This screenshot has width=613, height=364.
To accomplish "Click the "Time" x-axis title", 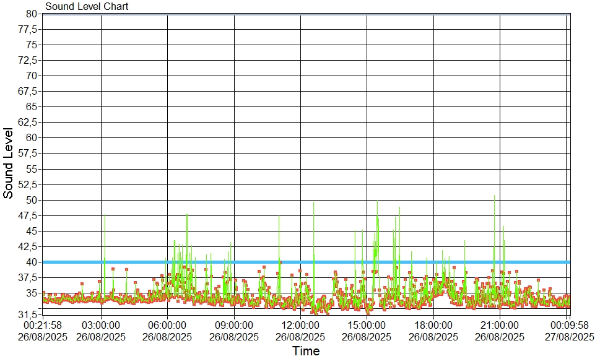I will (x=306, y=352).
